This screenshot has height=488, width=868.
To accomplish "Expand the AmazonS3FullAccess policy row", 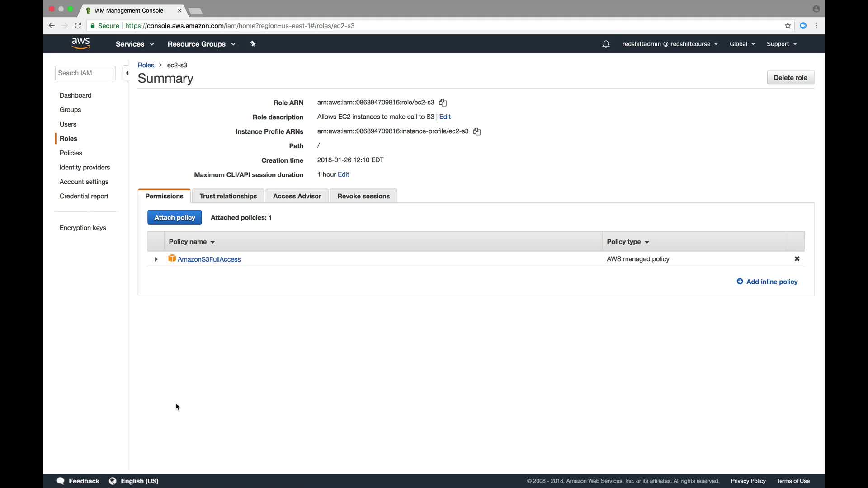I will (156, 259).
